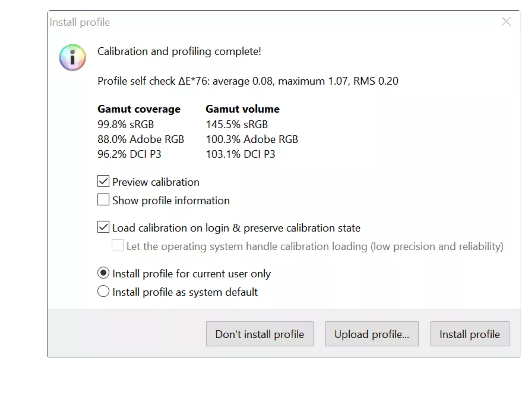Click the Gamut volume heading

[x=243, y=109]
